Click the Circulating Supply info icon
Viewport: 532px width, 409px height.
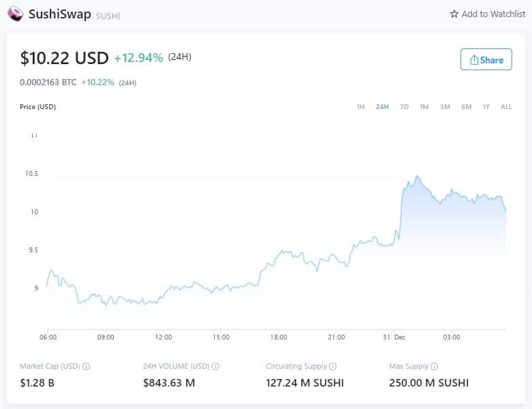[333, 366]
